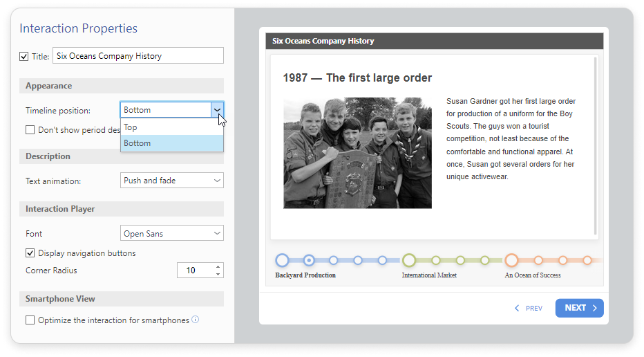
Task: Select the International Market period marker
Action: (x=409, y=260)
